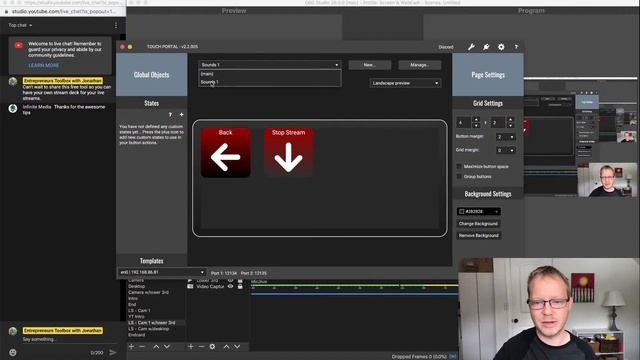Decrease grid columns with down stepper
This screenshot has width=640, height=360.
click(476, 125)
